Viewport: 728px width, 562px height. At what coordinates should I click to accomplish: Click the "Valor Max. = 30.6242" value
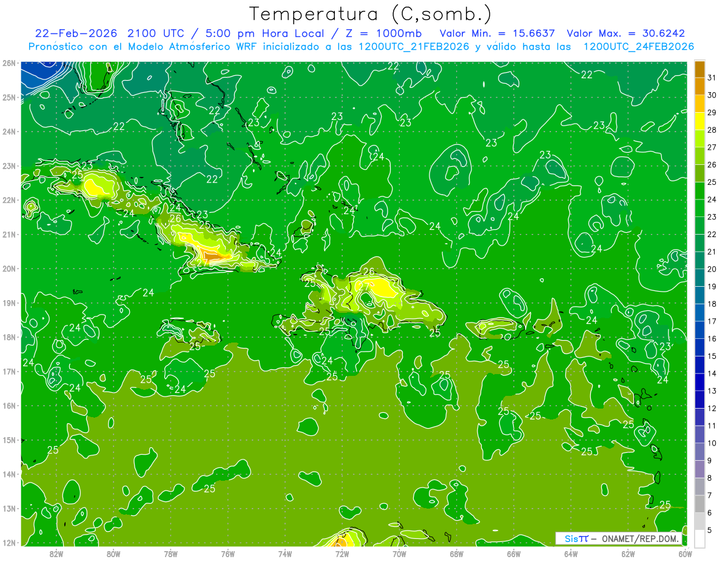coord(626,33)
